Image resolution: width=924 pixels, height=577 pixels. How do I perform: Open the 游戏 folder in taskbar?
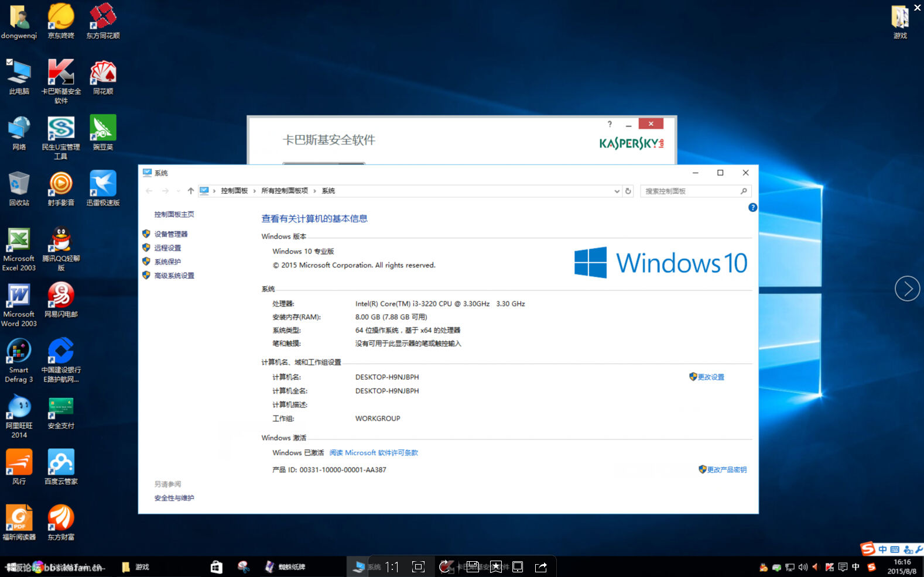(135, 566)
